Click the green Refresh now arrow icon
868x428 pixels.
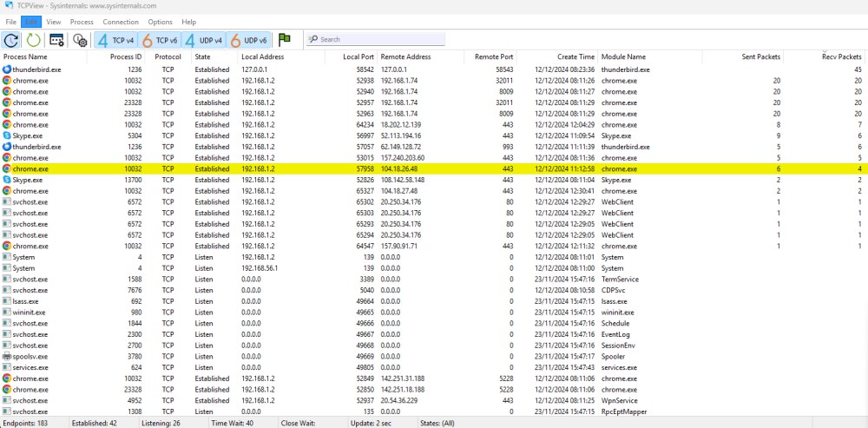pyautogui.click(x=34, y=39)
